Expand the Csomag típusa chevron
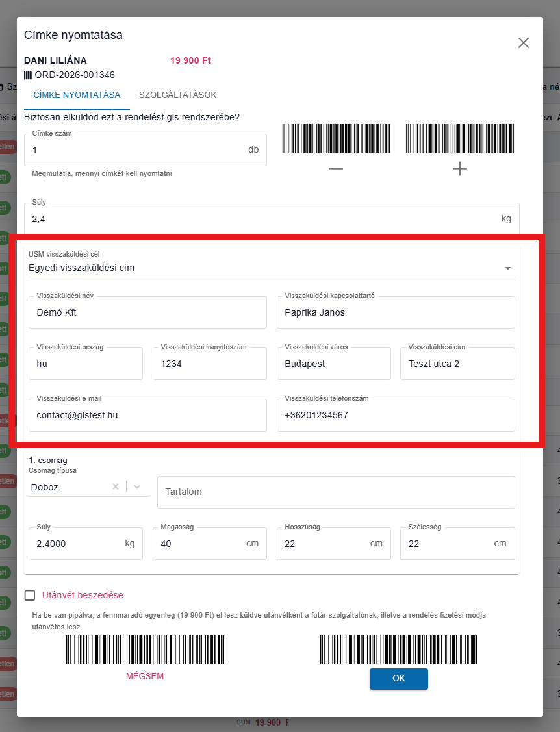 tap(137, 486)
